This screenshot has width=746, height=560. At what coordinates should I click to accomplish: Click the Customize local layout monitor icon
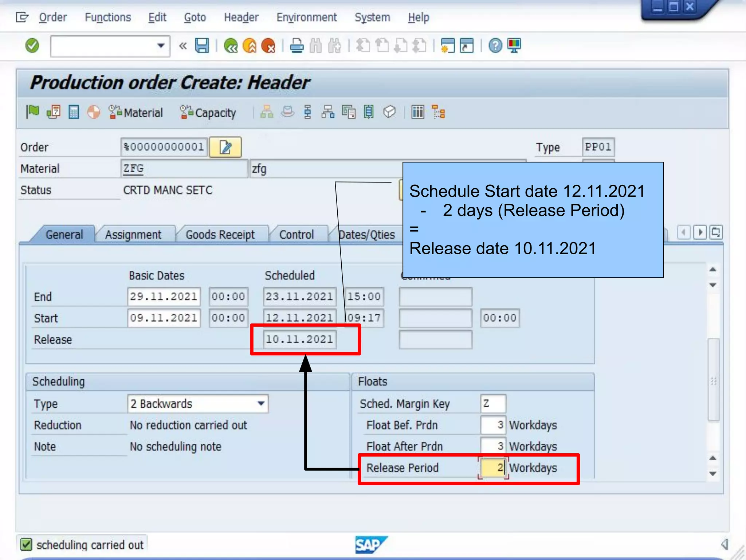(514, 46)
